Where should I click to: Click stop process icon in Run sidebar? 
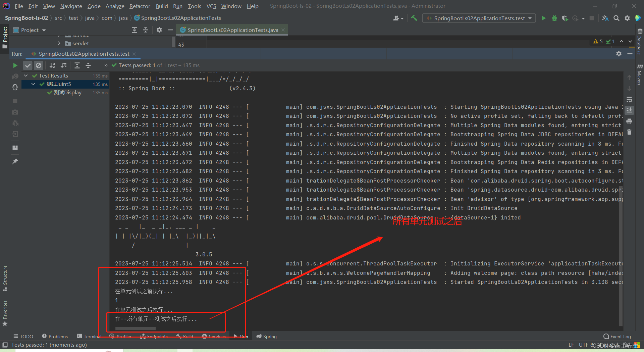(15, 101)
